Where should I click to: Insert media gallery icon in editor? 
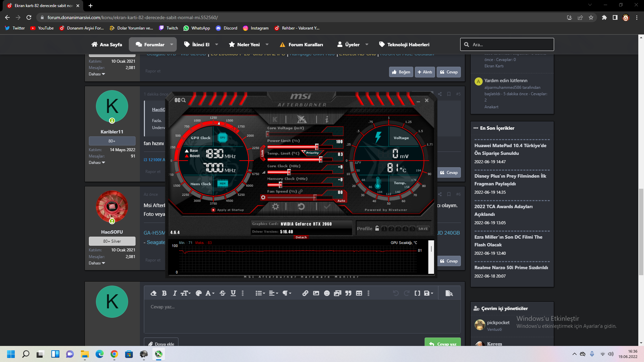[x=337, y=293]
